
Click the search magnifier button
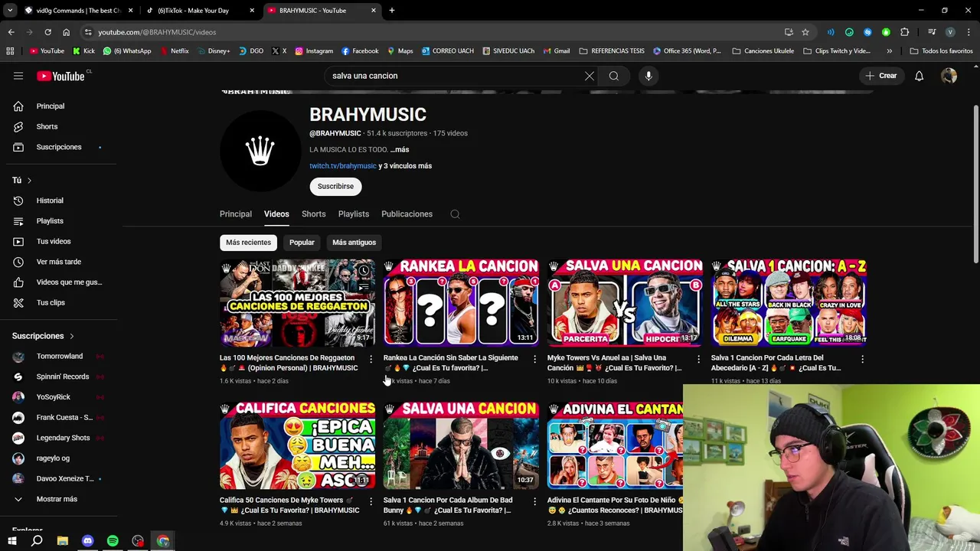[614, 76]
